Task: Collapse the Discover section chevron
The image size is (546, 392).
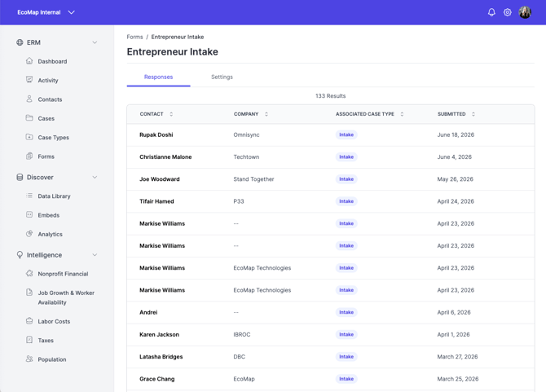Action: [95, 177]
